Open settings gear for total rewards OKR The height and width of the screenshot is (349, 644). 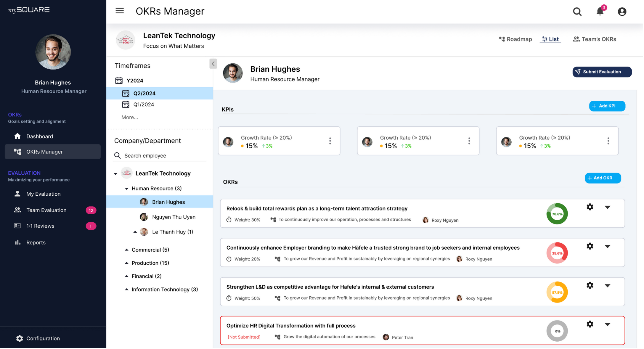(x=590, y=207)
